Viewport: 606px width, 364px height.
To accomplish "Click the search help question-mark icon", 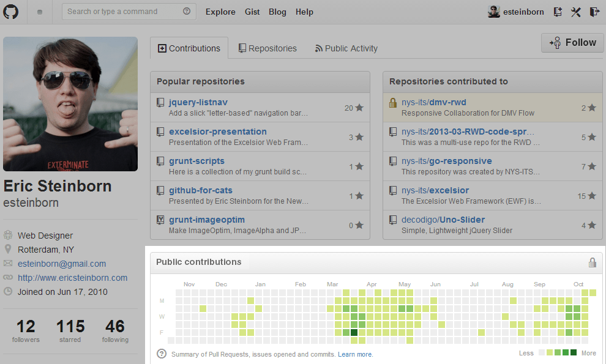I will point(187,12).
